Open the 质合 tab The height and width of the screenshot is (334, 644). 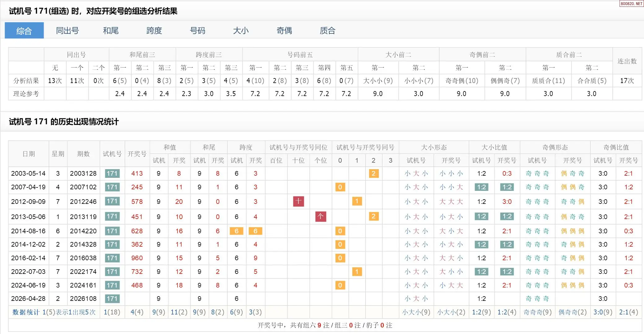(x=327, y=31)
